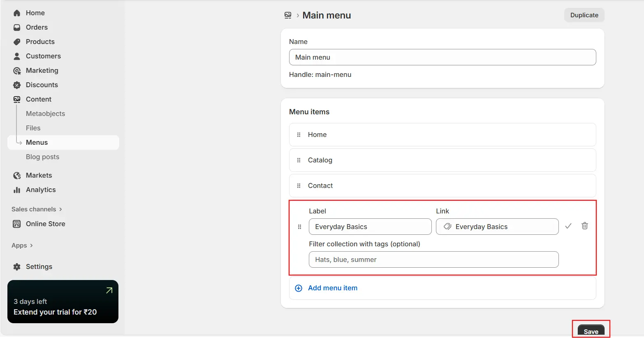Click the plus circle icon for adding item

coord(299,288)
